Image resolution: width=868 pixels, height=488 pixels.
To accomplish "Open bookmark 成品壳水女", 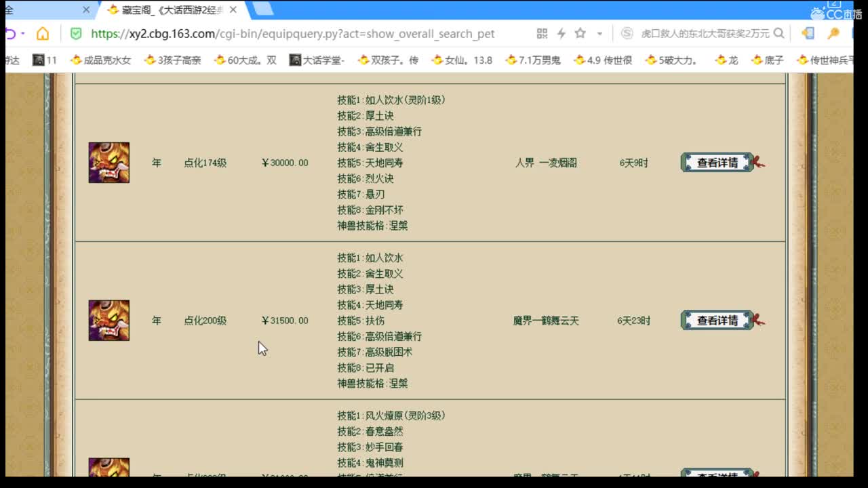I will point(101,60).
